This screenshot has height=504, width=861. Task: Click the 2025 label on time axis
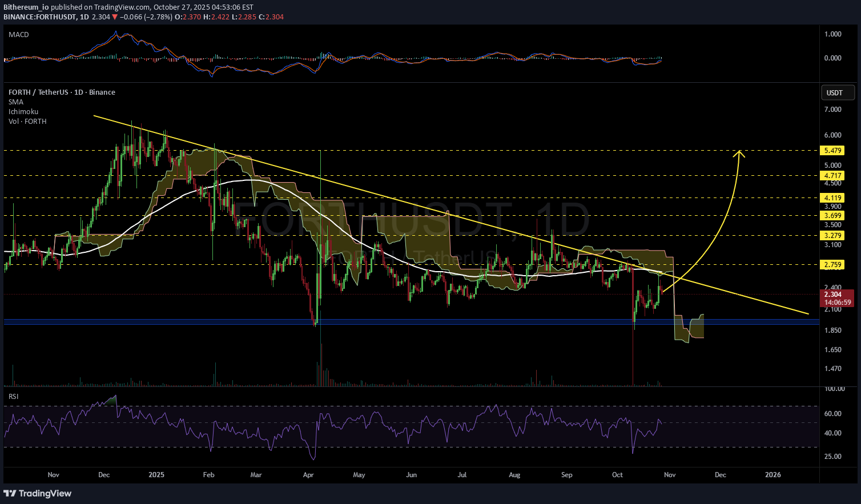[156, 475]
